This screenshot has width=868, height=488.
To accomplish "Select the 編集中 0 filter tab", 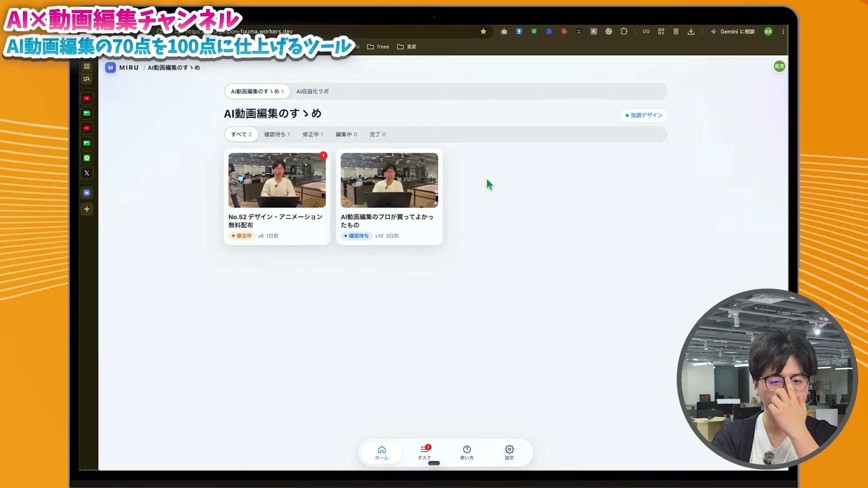I will point(346,134).
